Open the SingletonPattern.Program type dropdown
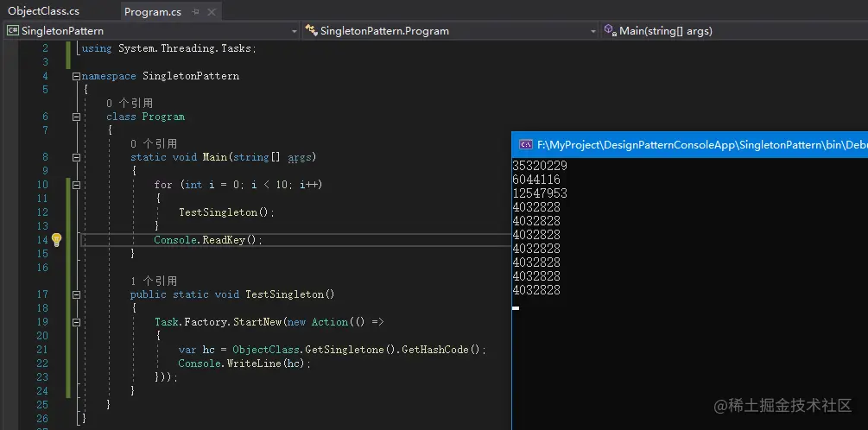 coord(593,32)
